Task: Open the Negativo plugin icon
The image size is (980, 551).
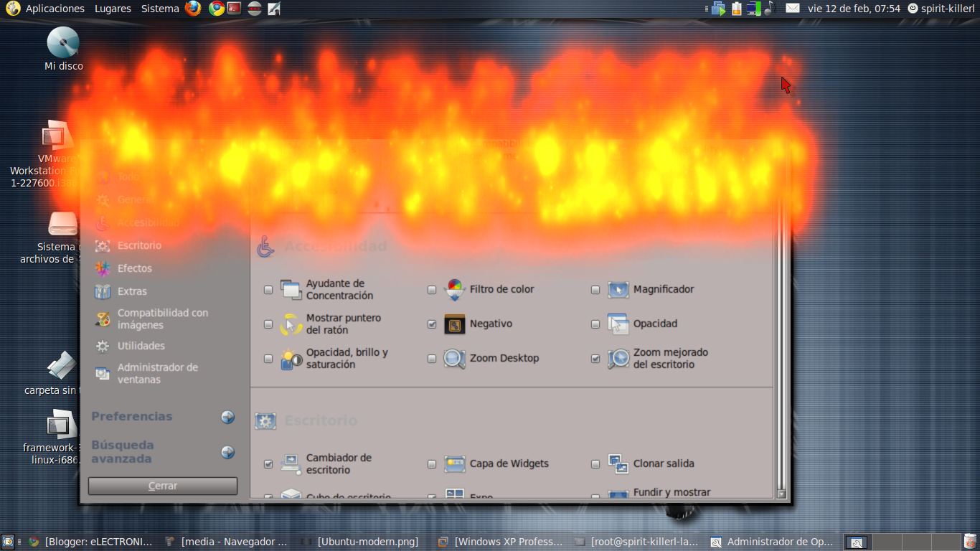Action: point(455,324)
